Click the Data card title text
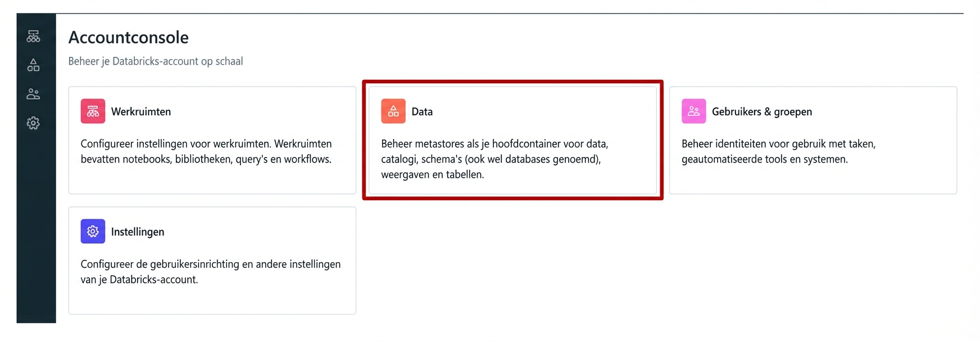The height and width of the screenshot is (342, 980). tap(421, 111)
